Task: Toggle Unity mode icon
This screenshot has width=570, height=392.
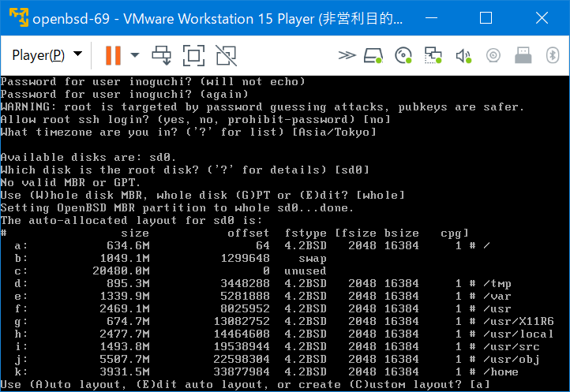Action: tap(226, 55)
